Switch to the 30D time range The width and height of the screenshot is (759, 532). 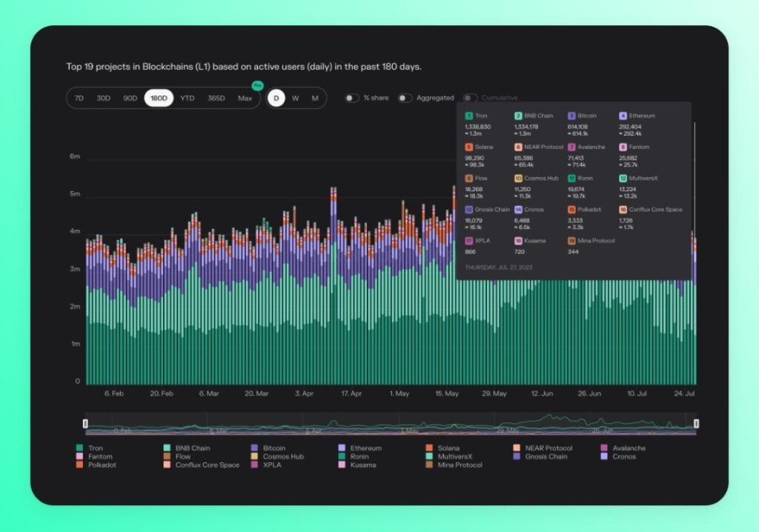[x=104, y=99]
